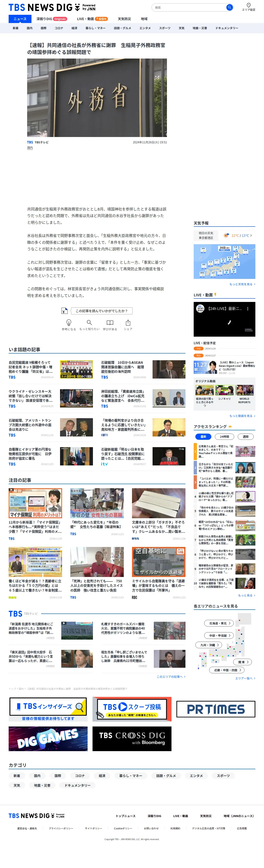Select the ニュース main tab
The image size is (264, 868).
[x=20, y=19]
